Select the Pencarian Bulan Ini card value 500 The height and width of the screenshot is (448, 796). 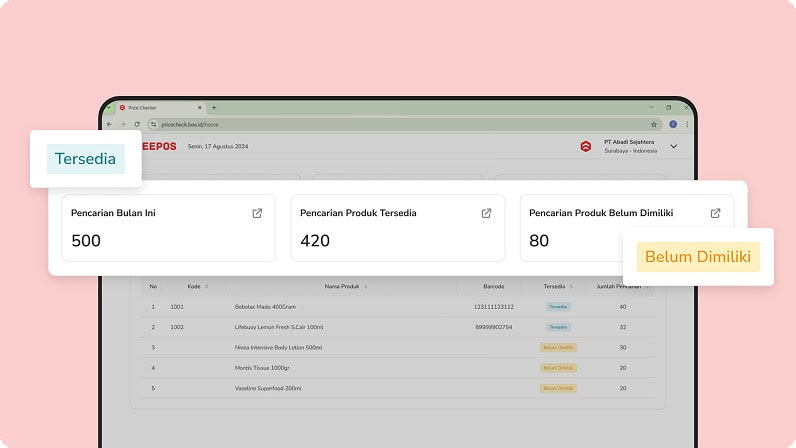point(86,241)
